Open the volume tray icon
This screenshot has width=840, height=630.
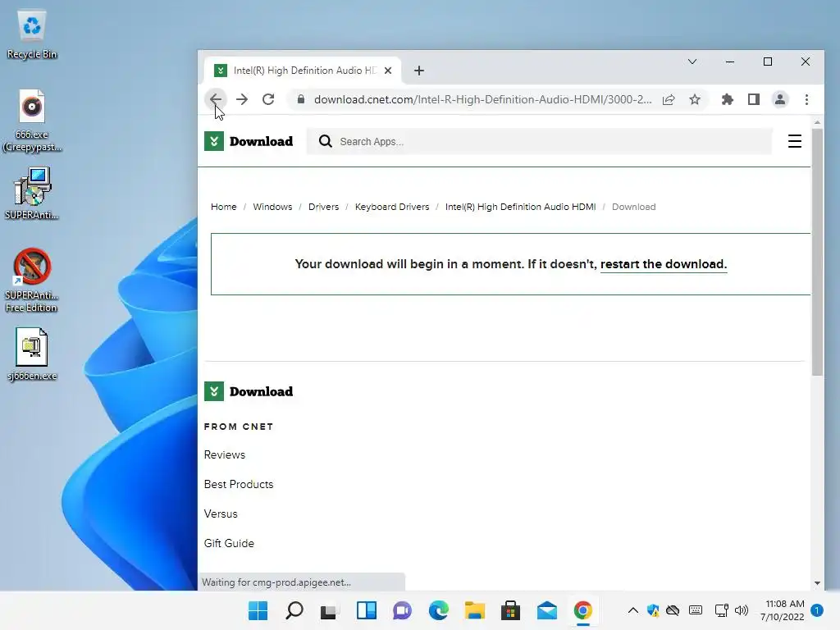[742, 610]
